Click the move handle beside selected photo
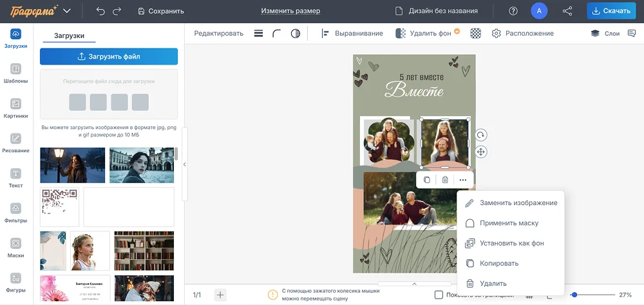Viewport: 644px width, 305px height. (x=480, y=152)
